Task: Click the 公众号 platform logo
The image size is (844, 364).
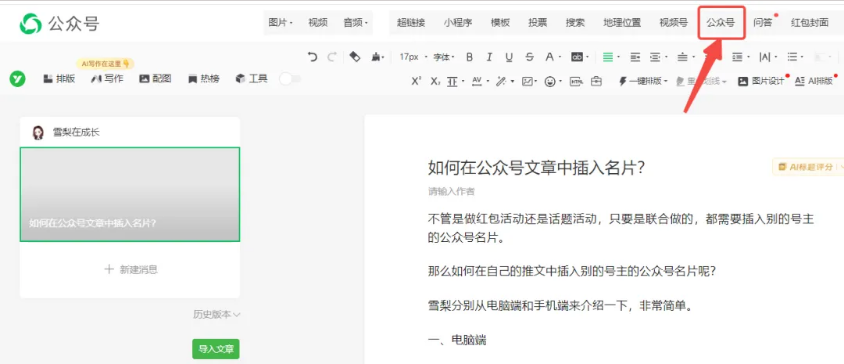Action: 59,24
